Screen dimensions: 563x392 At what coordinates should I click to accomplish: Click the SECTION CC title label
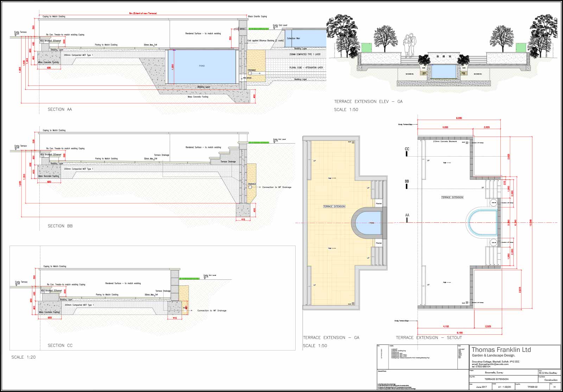60,346
